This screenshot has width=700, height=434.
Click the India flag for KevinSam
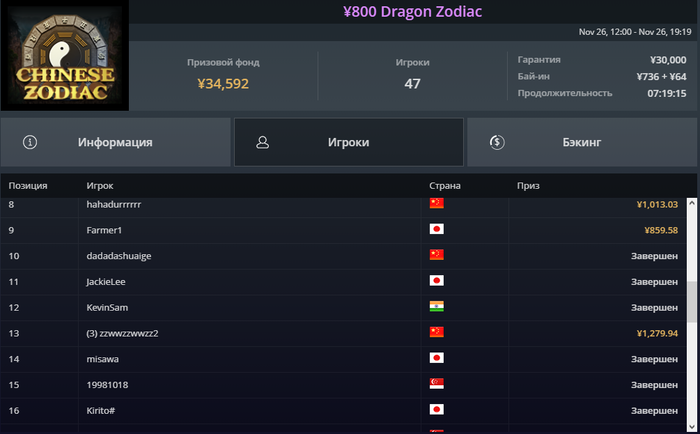pos(437,306)
